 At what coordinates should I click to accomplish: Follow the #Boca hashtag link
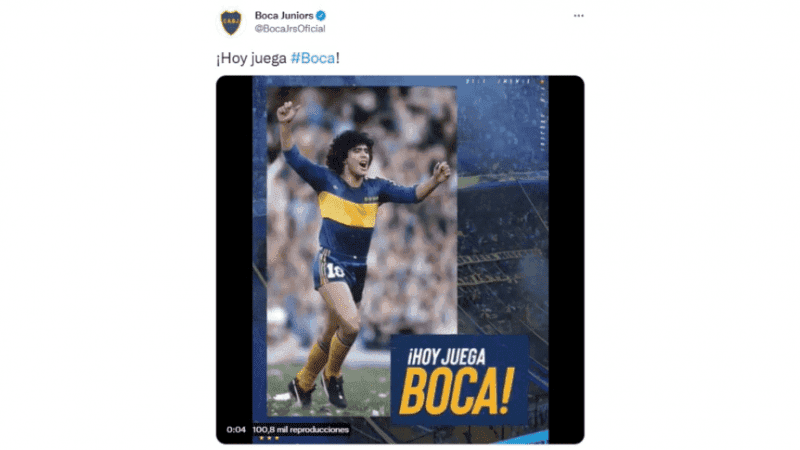[x=313, y=58]
